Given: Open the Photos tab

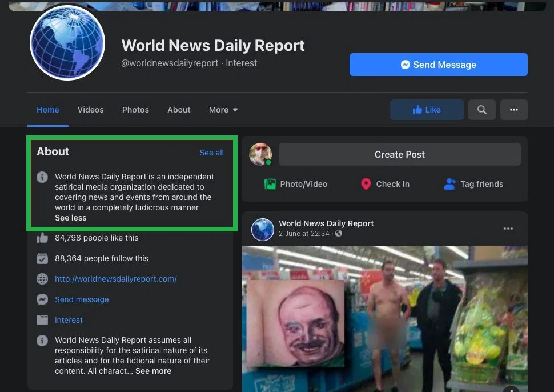Looking at the screenshot, I should [x=135, y=110].
